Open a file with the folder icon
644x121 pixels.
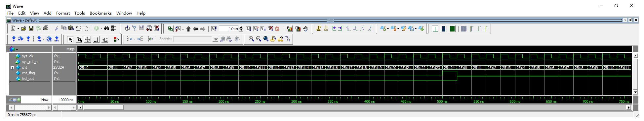(x=24, y=29)
